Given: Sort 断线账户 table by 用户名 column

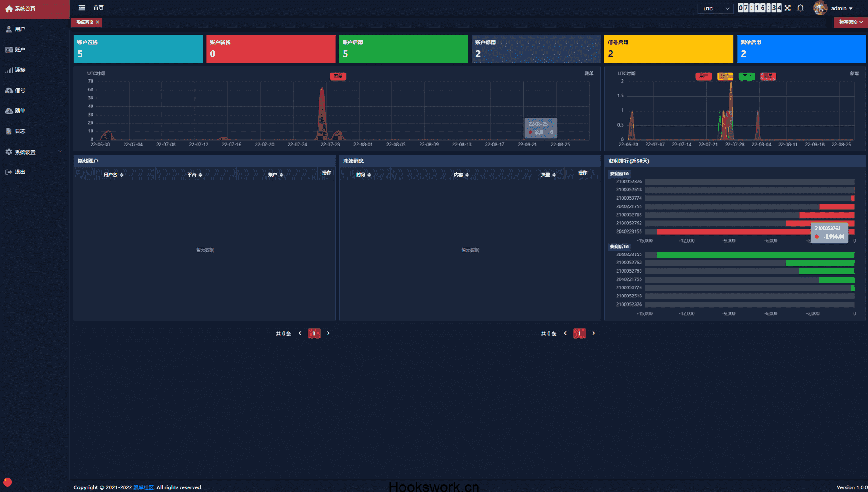Looking at the screenshot, I should tap(121, 175).
